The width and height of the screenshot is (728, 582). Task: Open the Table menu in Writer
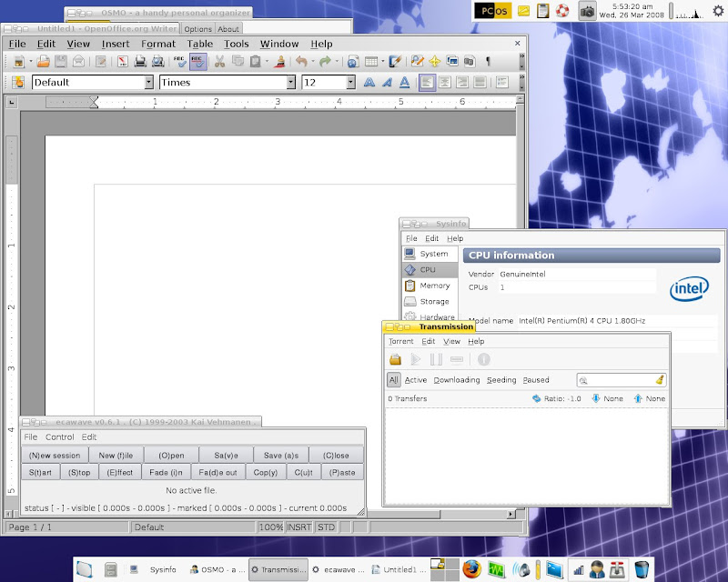click(x=199, y=44)
